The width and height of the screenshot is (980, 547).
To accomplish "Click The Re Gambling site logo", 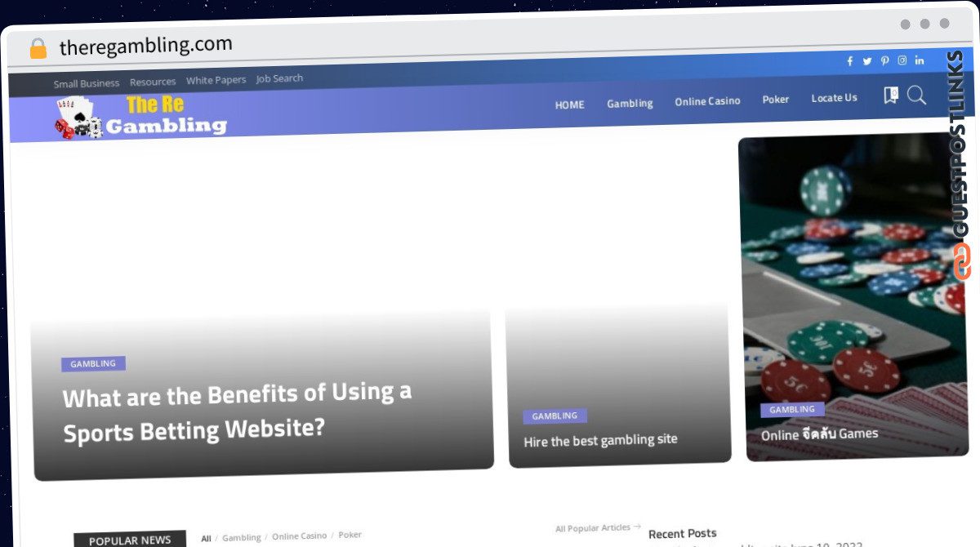I will [140, 117].
